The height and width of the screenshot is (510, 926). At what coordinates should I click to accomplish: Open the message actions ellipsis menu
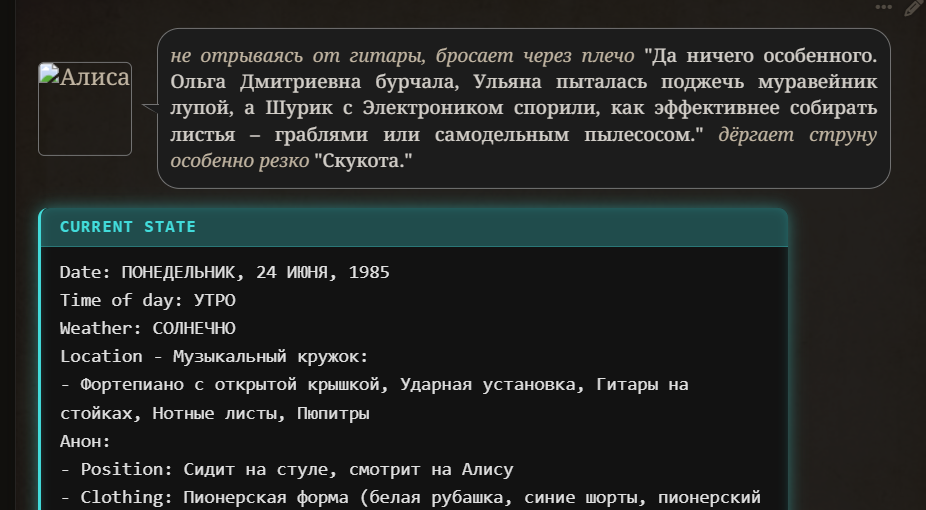(x=883, y=7)
